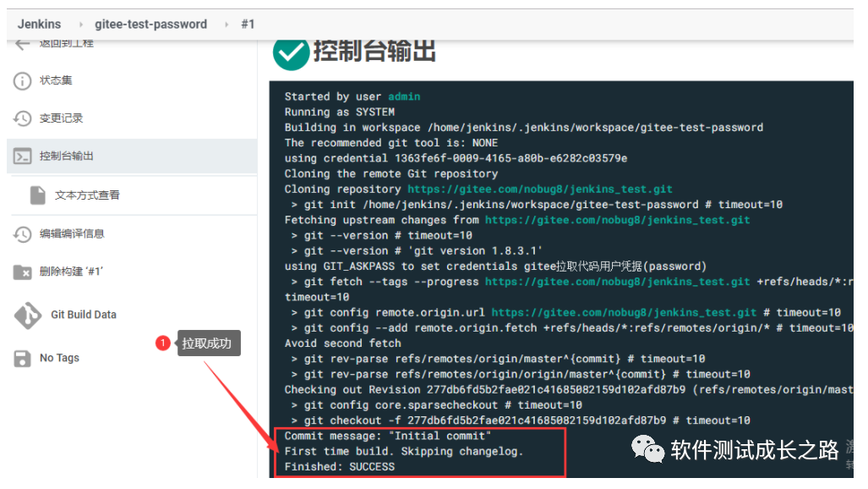This screenshot has width=868, height=489.
Task: Expand the arrow after Jenkins breadcrumb
Action: point(81,25)
